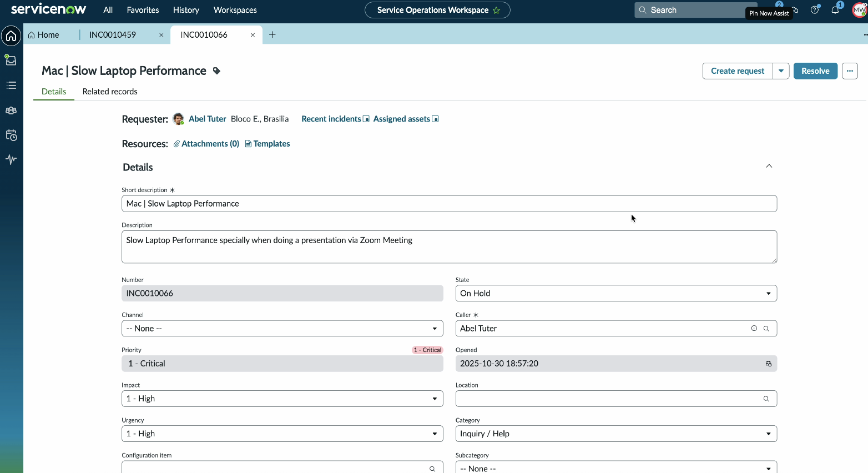Open the Assigned assets link
Viewport: 868px width, 473px height.
pyautogui.click(x=406, y=119)
